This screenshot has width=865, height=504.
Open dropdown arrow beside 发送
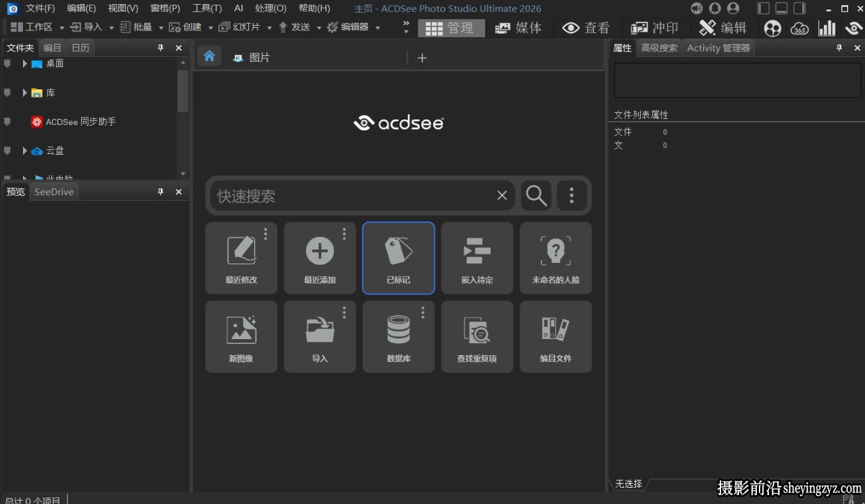[x=319, y=28]
